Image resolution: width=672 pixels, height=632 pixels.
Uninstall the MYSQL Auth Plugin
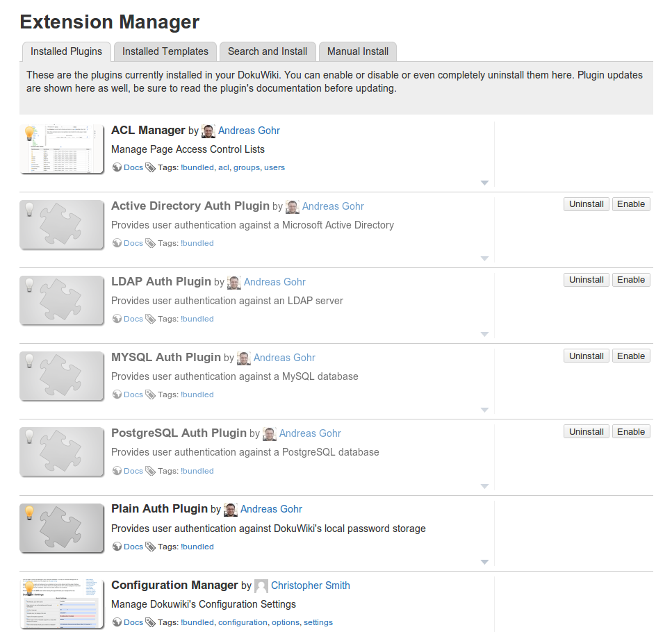click(x=586, y=356)
